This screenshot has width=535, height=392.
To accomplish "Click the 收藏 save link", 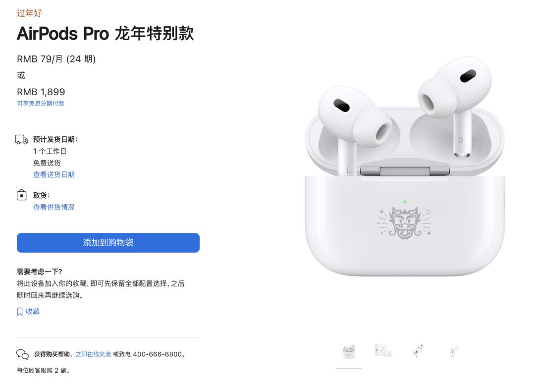I will [x=33, y=311].
